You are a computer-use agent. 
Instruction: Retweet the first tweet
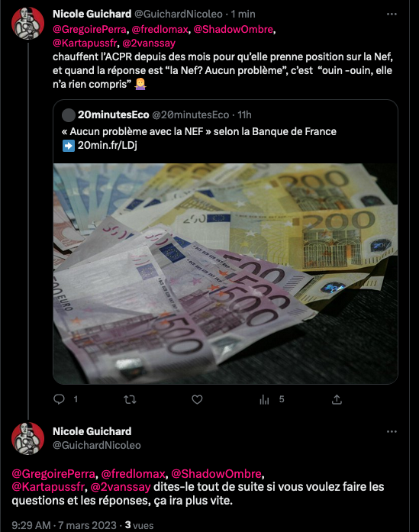coord(130,399)
